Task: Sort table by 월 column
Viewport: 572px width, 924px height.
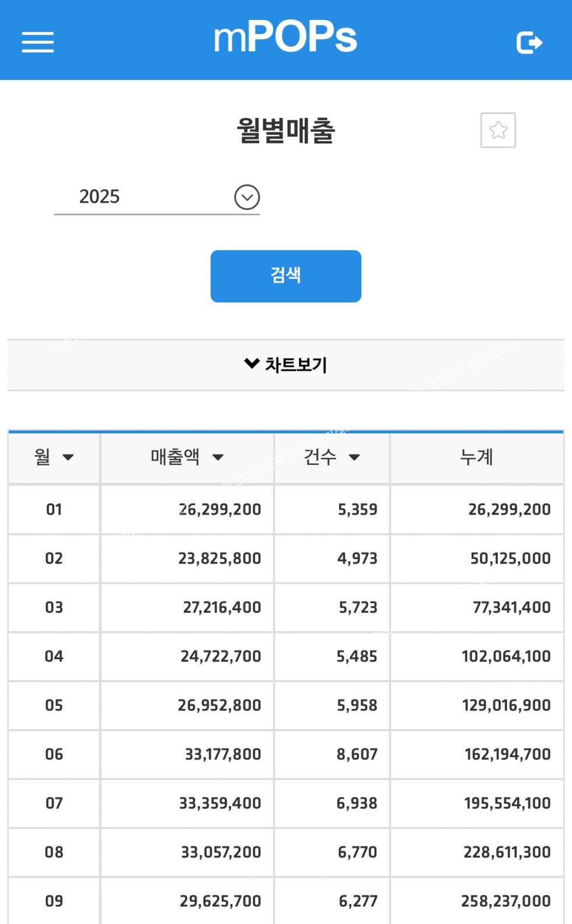Action: [54, 457]
